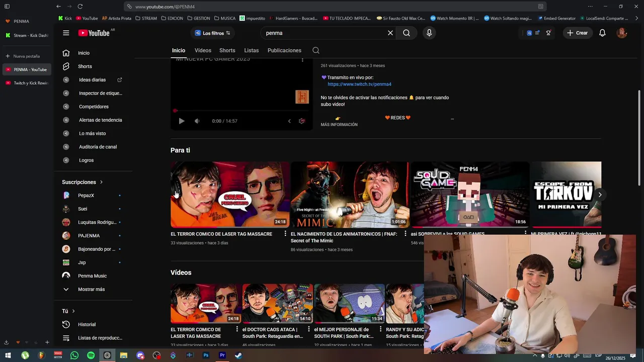Clear the search field with the X
The height and width of the screenshot is (362, 644).
(x=390, y=33)
